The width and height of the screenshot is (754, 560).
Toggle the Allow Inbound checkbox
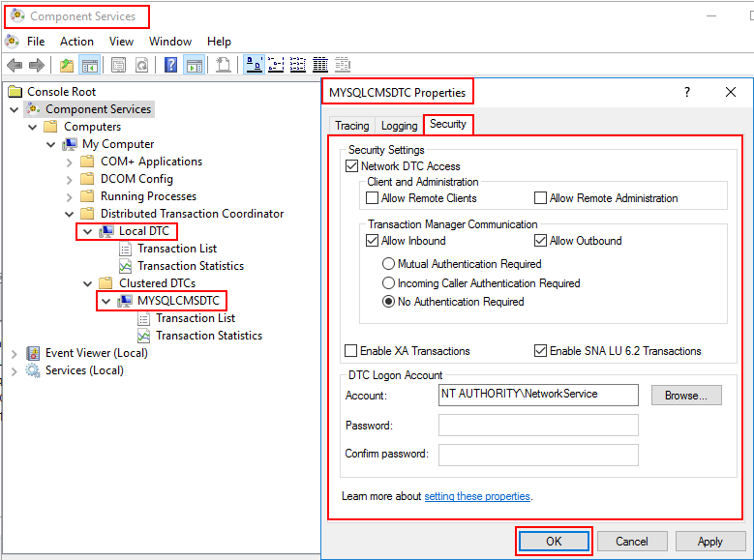[373, 240]
